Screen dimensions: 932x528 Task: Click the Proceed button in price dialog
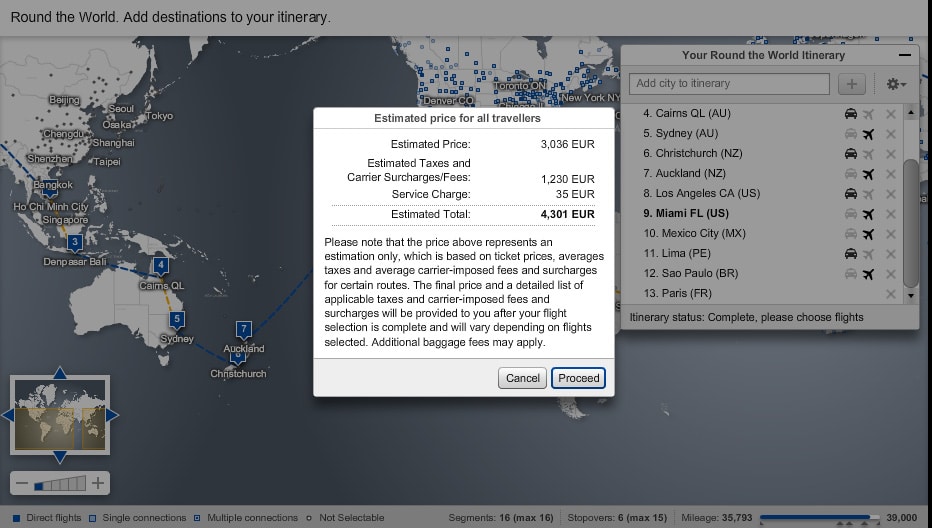[579, 378]
